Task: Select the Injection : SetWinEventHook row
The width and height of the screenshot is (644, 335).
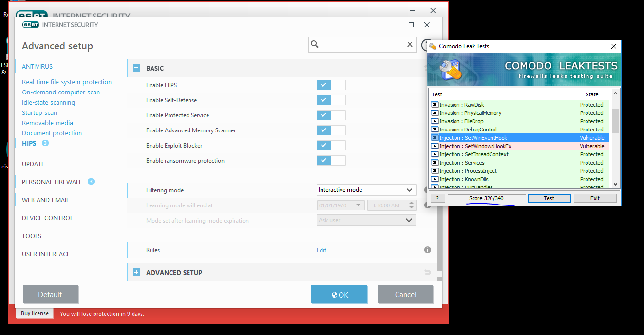Action: 519,138
